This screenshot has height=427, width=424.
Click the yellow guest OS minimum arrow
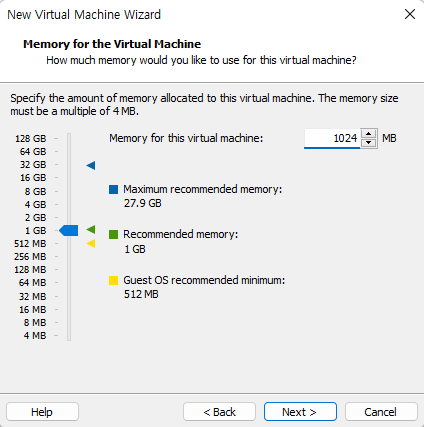point(91,244)
